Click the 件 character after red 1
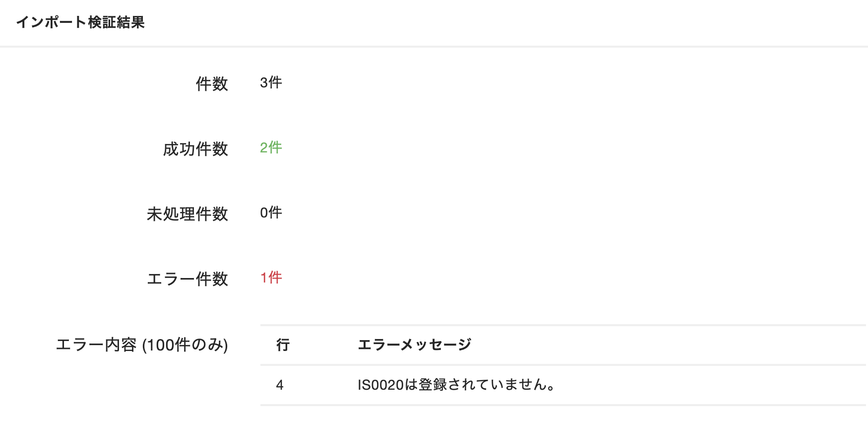868x422 pixels. (275, 278)
